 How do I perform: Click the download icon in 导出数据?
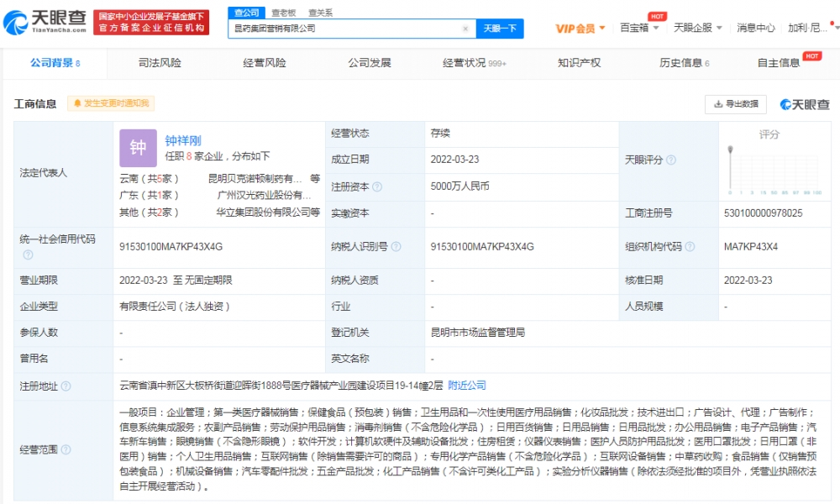[718, 104]
